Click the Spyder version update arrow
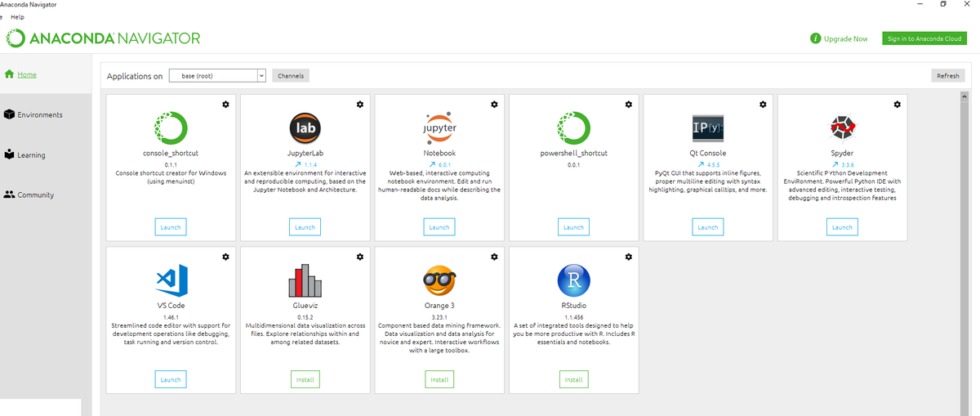 click(x=835, y=165)
